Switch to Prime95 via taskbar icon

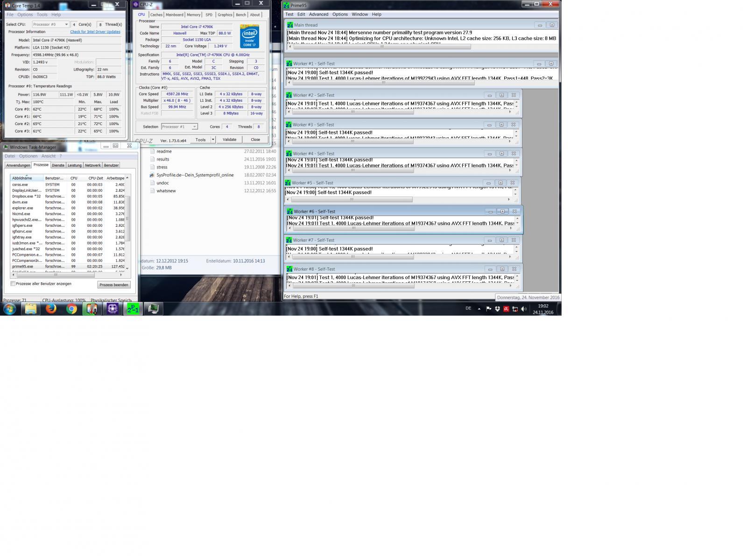[x=133, y=308]
